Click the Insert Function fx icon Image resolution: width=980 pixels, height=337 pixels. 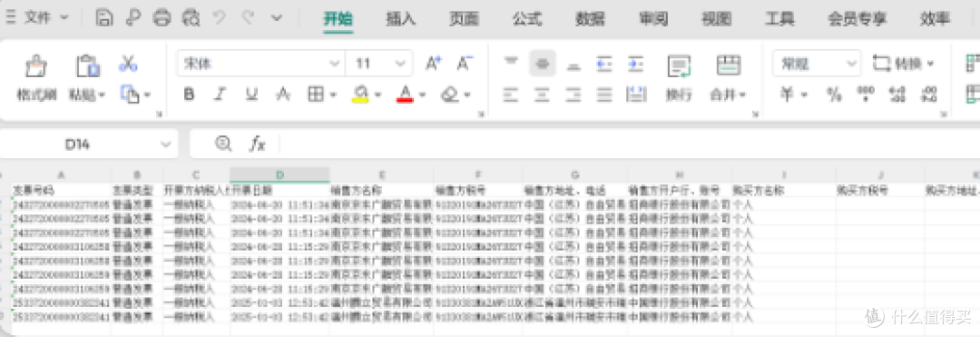257,144
